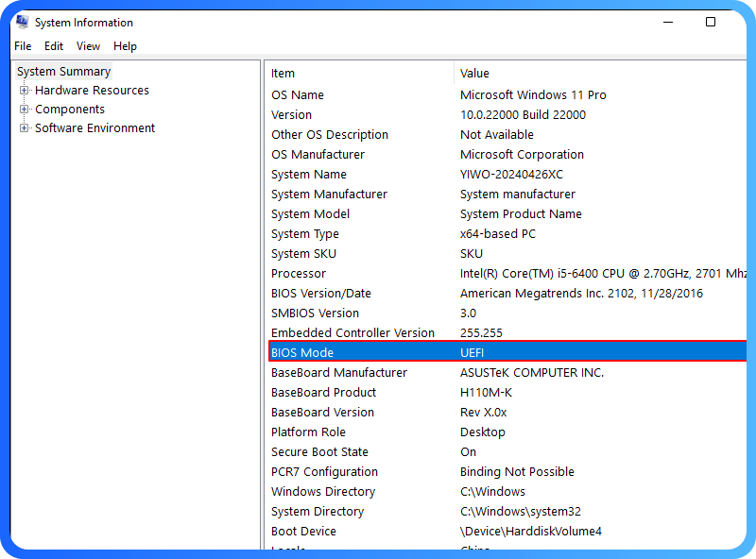Select Software Environment tree item

click(x=95, y=128)
